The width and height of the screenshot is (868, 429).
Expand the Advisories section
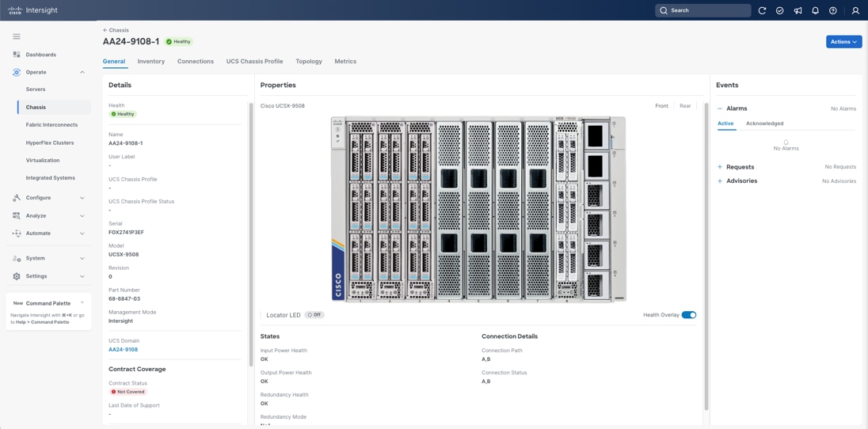pyautogui.click(x=720, y=181)
